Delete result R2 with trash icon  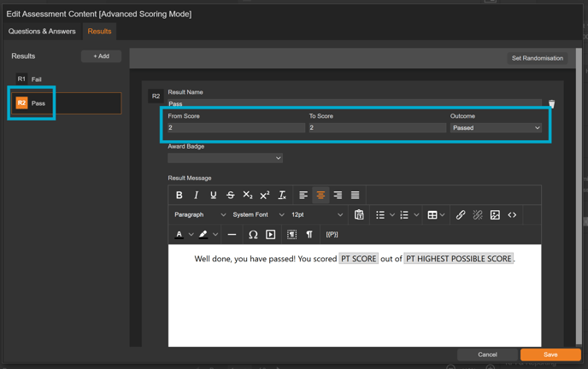click(x=551, y=103)
